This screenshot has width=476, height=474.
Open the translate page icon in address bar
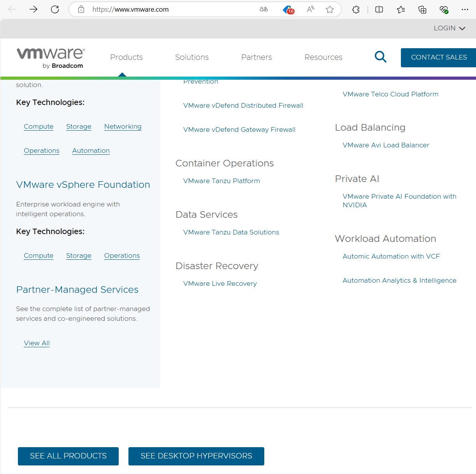click(264, 9)
